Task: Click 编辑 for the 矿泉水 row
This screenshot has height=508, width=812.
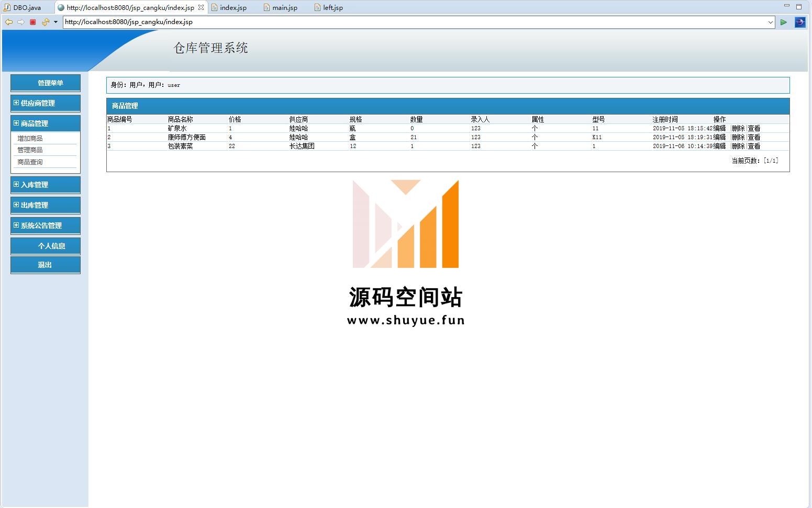Action: coord(720,128)
